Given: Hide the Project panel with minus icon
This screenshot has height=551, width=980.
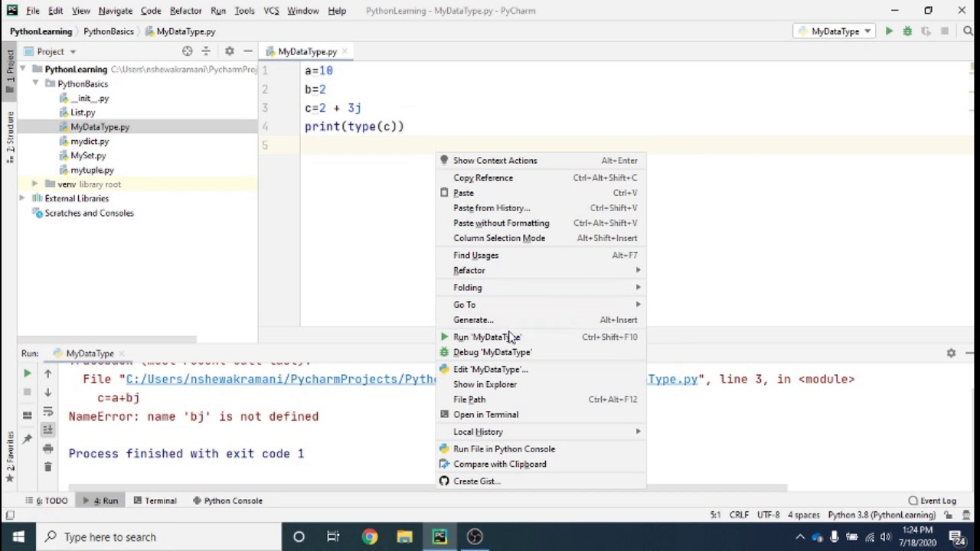Looking at the screenshot, I should pyautogui.click(x=247, y=51).
